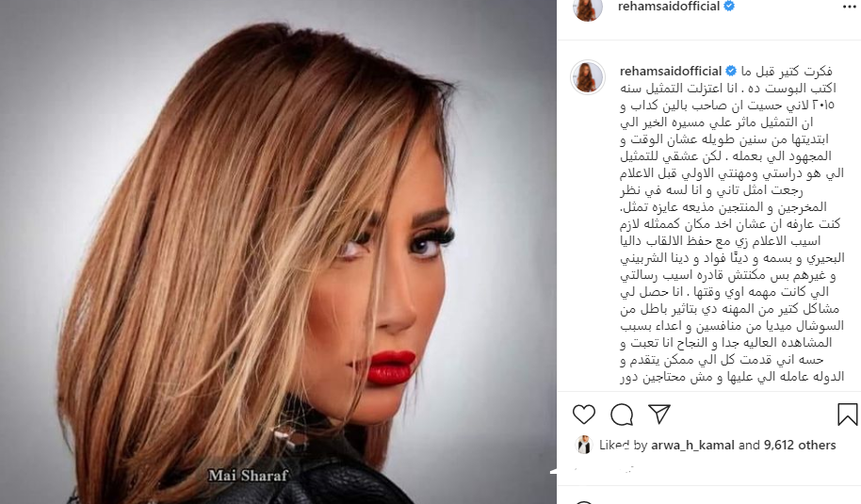The height and width of the screenshot is (504, 861).
Task: Open the profile avatar next to the caption
Action: coord(588,77)
